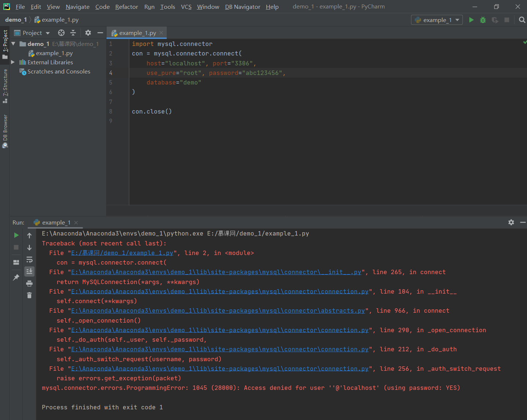Open the Window menu
527x420 pixels.
point(208,7)
